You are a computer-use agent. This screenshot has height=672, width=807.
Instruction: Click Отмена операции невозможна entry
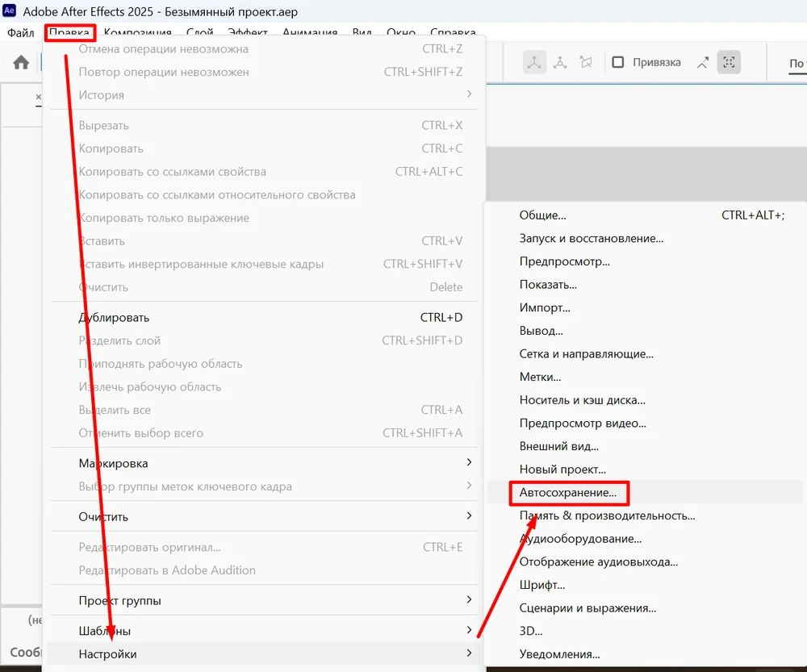[264, 49]
